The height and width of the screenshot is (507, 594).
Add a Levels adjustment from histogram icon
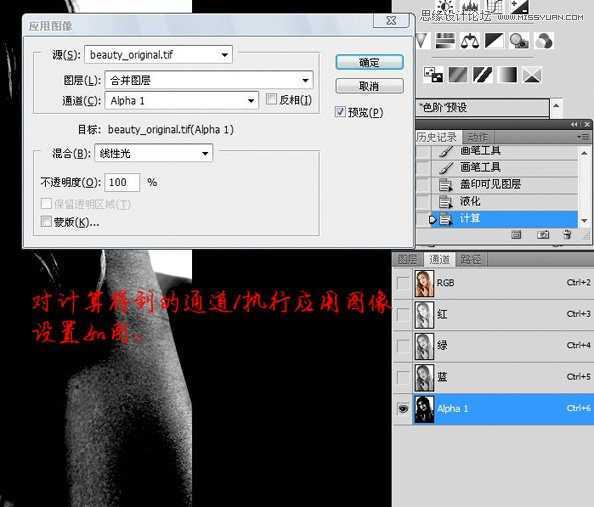click(470, 6)
